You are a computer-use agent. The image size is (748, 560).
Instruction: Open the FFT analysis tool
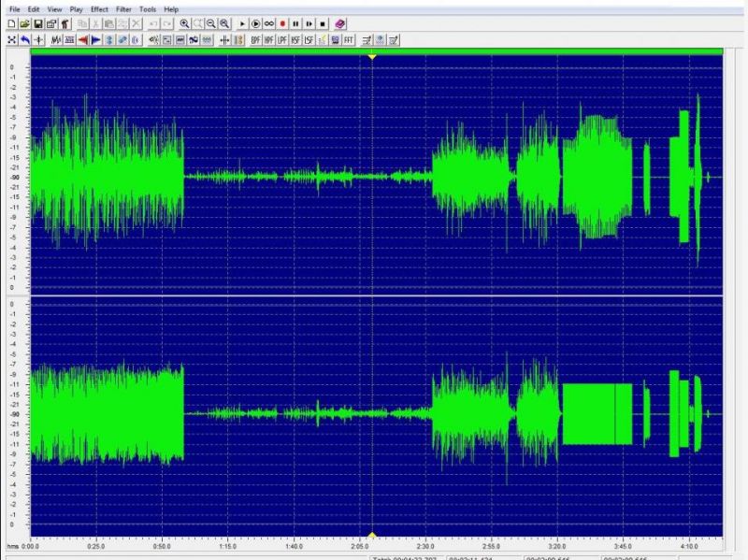point(349,40)
